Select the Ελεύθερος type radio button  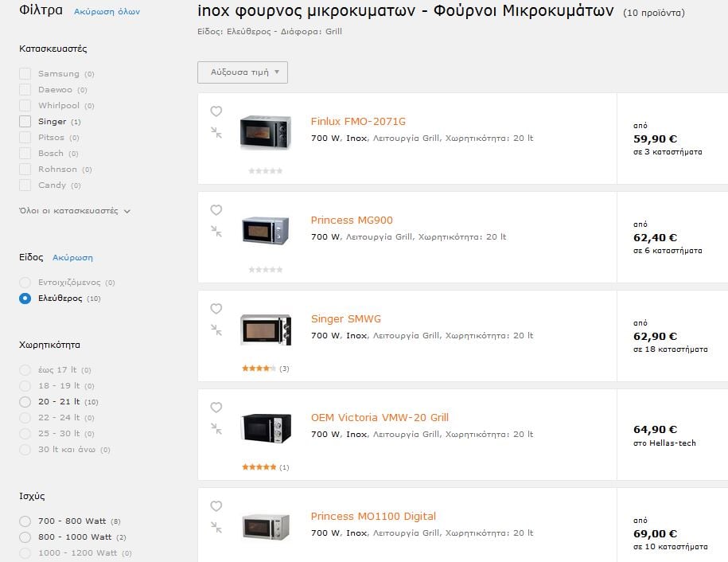(x=25, y=299)
